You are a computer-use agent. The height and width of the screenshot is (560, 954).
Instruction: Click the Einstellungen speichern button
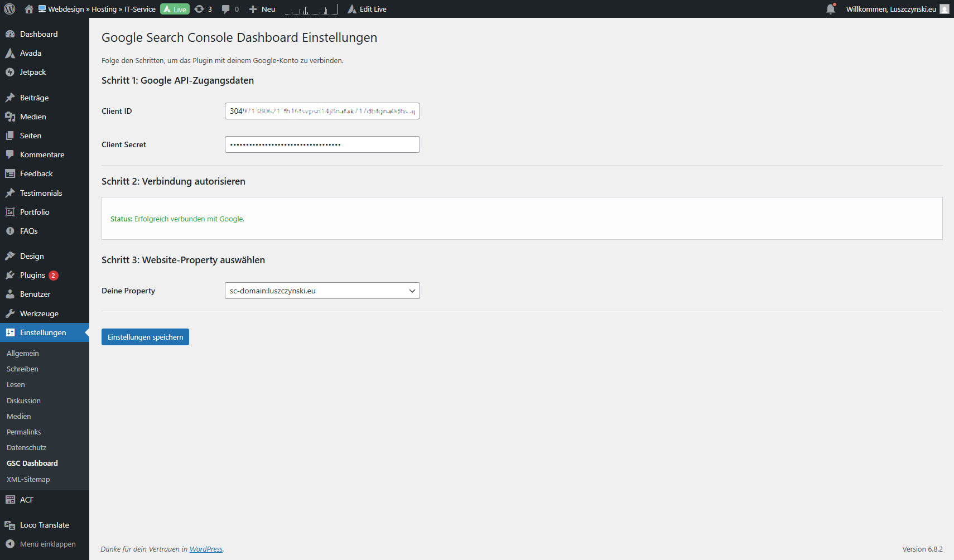(x=145, y=336)
